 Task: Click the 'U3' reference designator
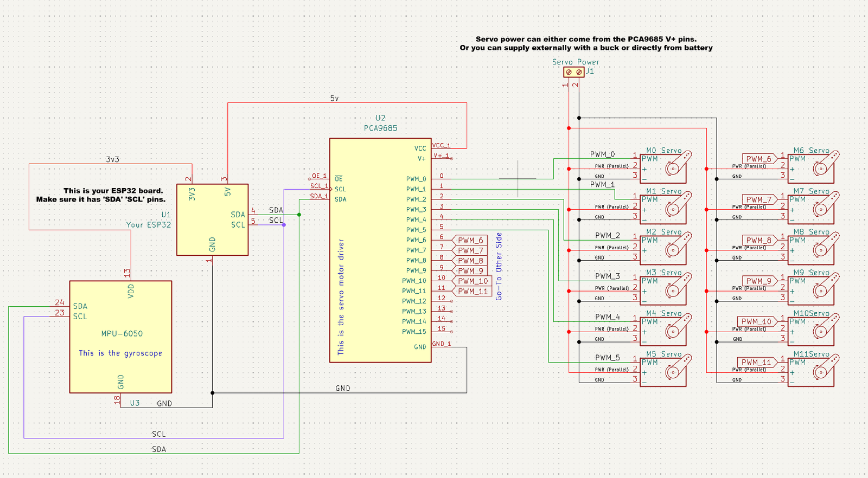tap(135, 403)
